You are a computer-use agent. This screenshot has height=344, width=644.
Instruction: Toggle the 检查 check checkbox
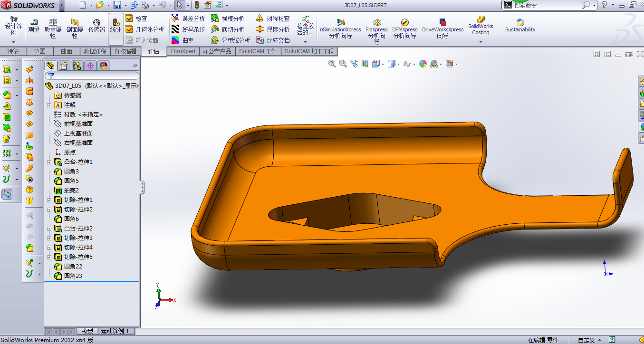click(129, 19)
